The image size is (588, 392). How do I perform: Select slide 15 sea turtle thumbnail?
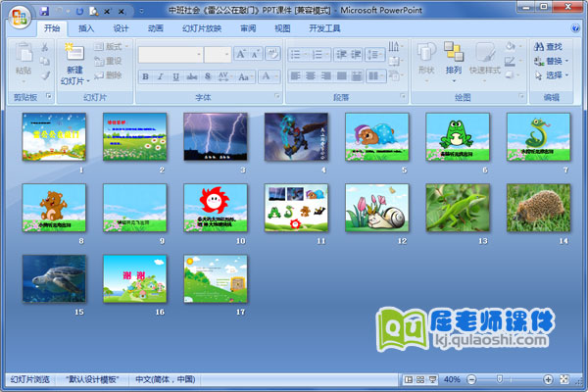[54, 278]
